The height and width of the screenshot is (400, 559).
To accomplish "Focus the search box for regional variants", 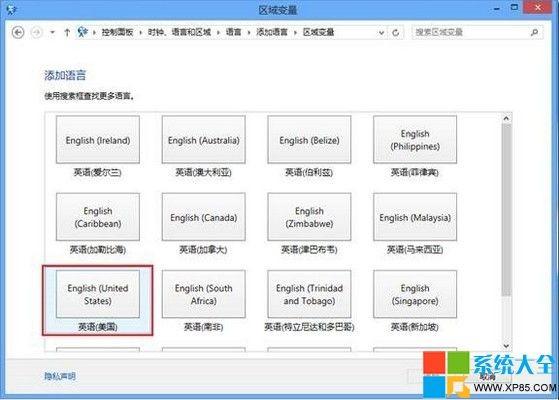I will pos(471,32).
